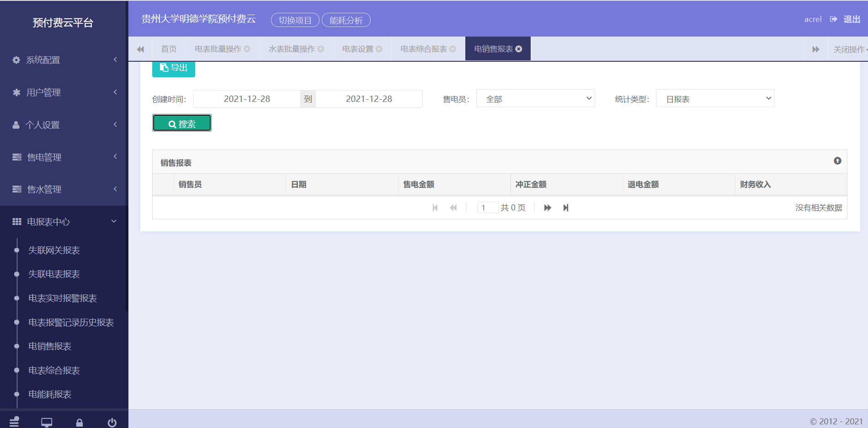
Task: Click the power icon in sidebar footer
Action: (x=112, y=423)
